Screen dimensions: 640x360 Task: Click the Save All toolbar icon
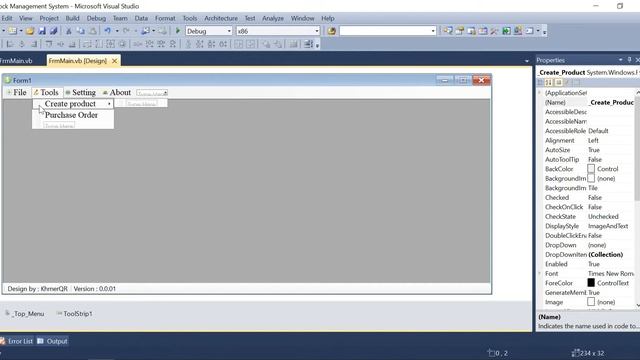[53, 31]
